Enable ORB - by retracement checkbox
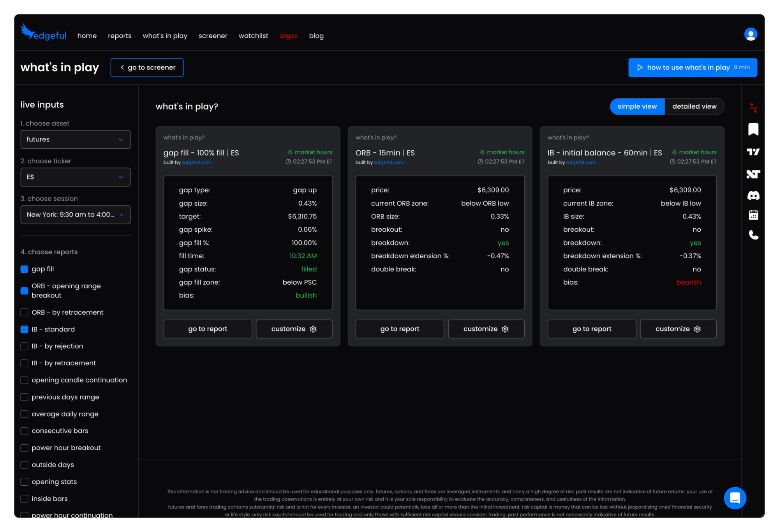Screen dimensions: 779x532 tap(24, 312)
